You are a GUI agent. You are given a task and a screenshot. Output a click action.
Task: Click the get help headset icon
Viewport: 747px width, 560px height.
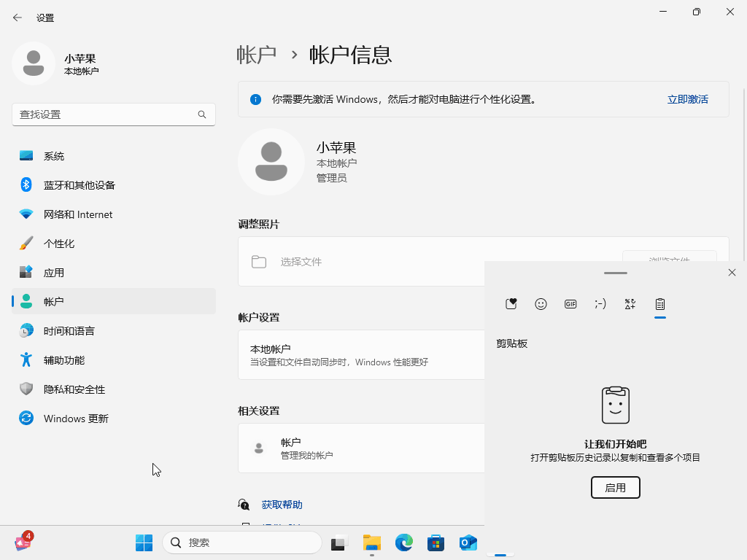tap(244, 505)
